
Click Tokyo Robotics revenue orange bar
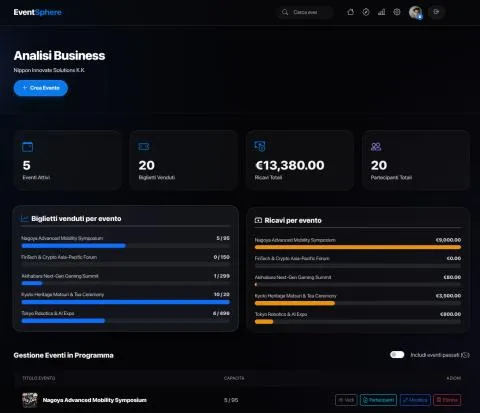point(264,322)
